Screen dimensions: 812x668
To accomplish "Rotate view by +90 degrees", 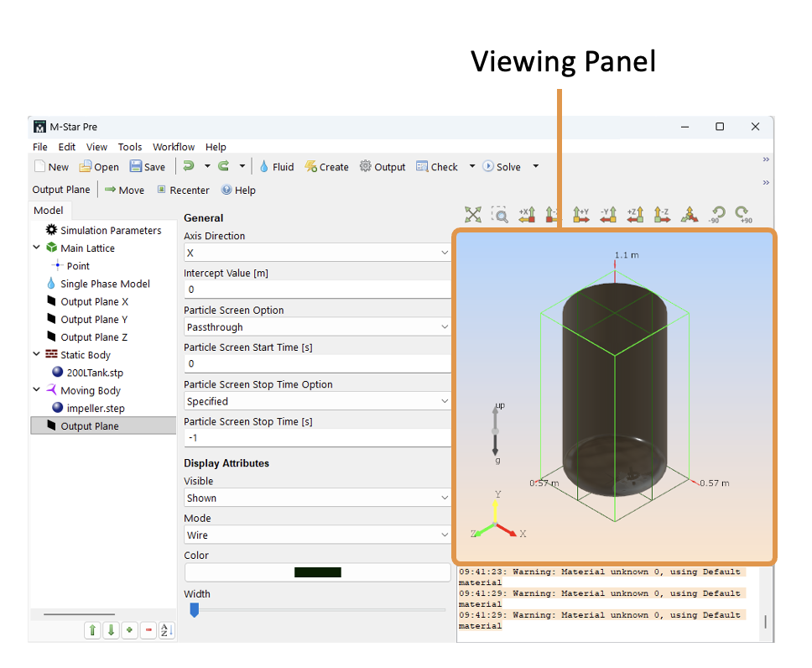I will 742,215.
